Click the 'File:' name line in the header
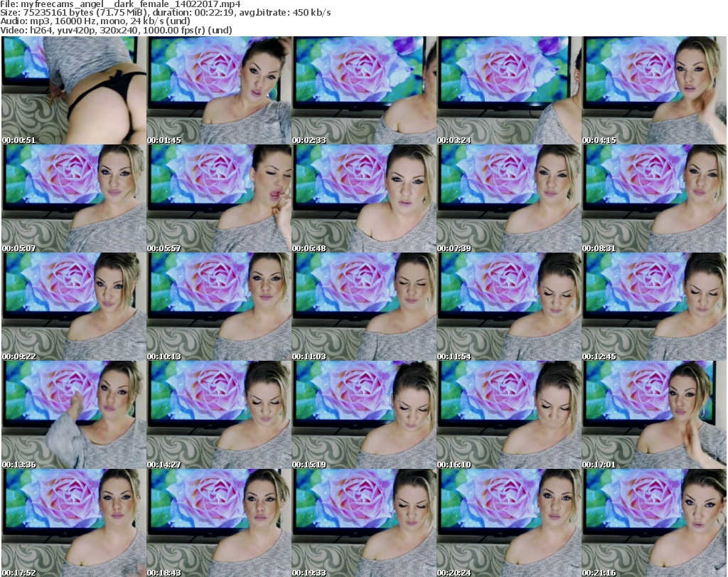The height and width of the screenshot is (577, 728). click(120, 4)
